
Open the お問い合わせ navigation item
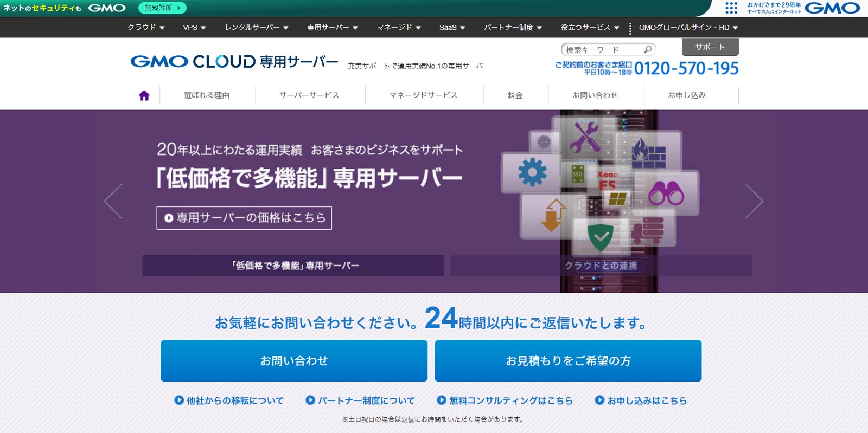tap(595, 95)
